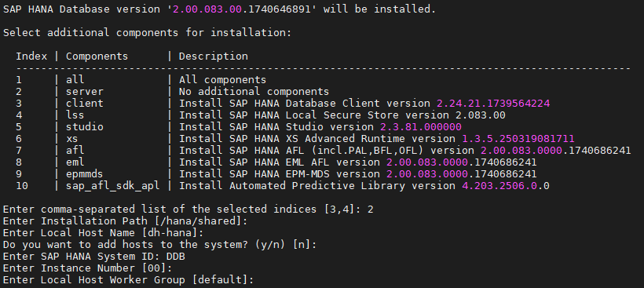Click the 'Enter Local Host Name [dh-hana]' line
The height and width of the screenshot is (288, 644).
coord(104,233)
